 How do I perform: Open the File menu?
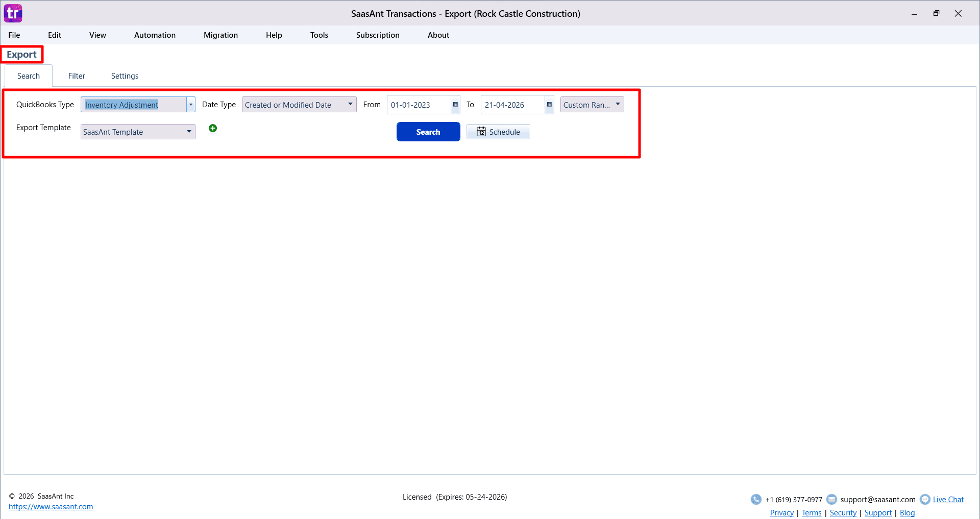point(14,35)
